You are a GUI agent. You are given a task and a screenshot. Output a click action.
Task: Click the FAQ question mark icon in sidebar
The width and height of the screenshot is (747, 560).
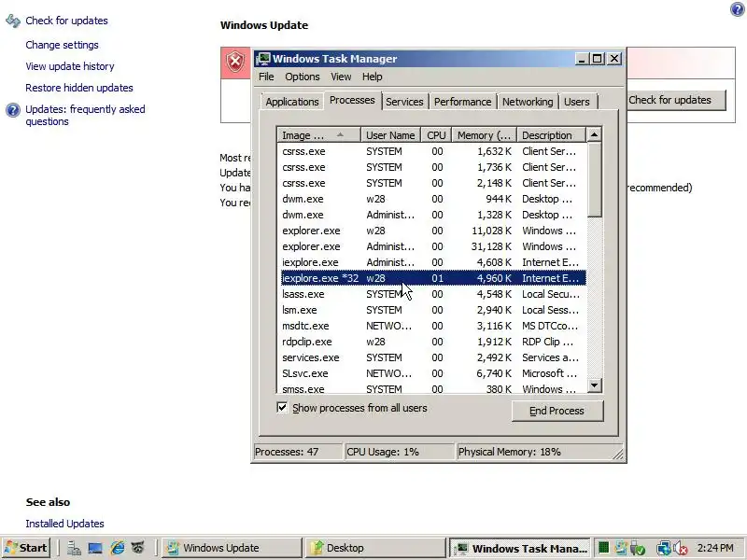[x=13, y=110]
